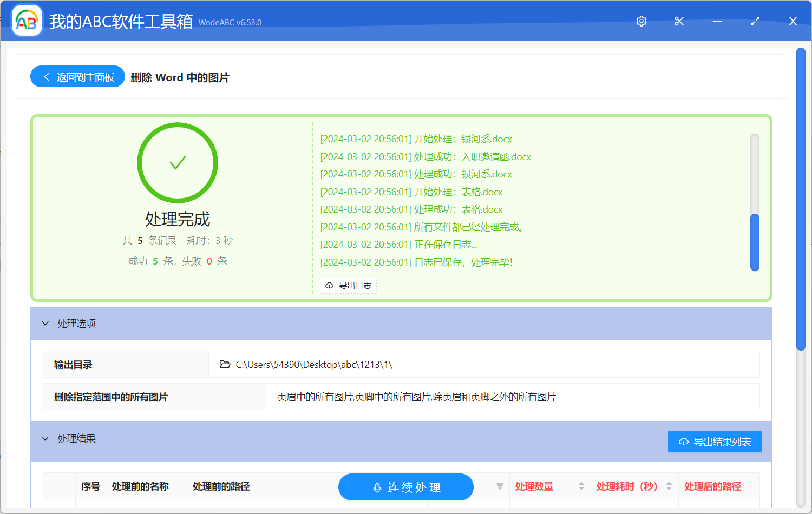Collapse the 处理结果 section
This screenshot has width=812, height=514.
(x=45, y=439)
